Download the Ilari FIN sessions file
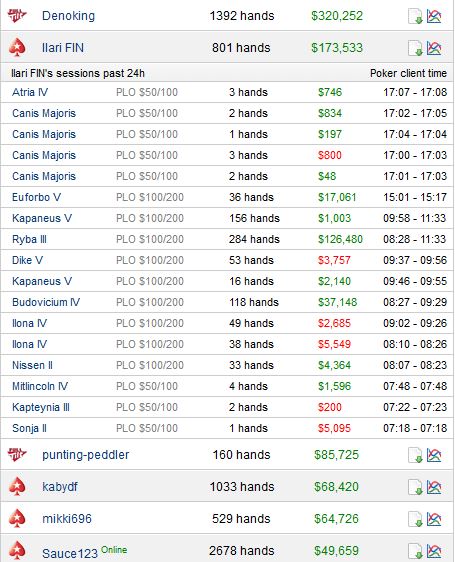The image size is (455, 562). (415, 48)
